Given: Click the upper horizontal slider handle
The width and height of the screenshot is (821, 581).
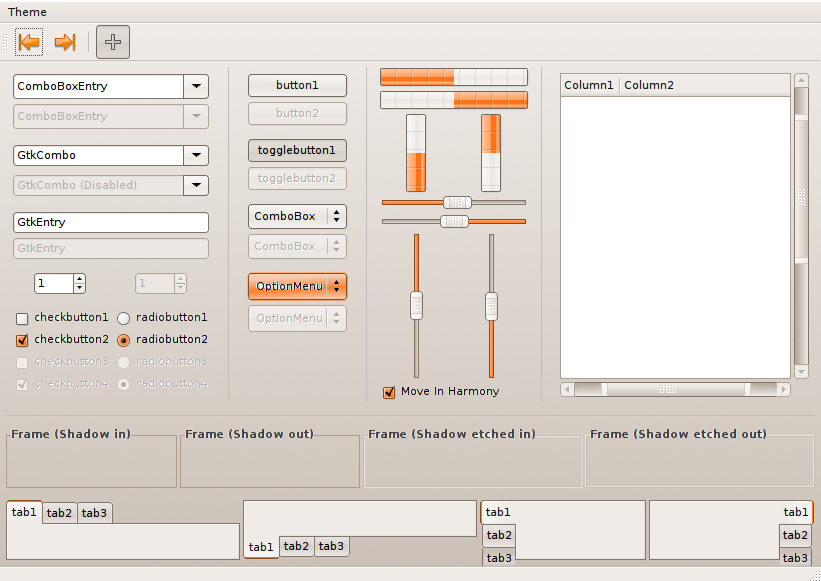Looking at the screenshot, I should (x=457, y=202).
